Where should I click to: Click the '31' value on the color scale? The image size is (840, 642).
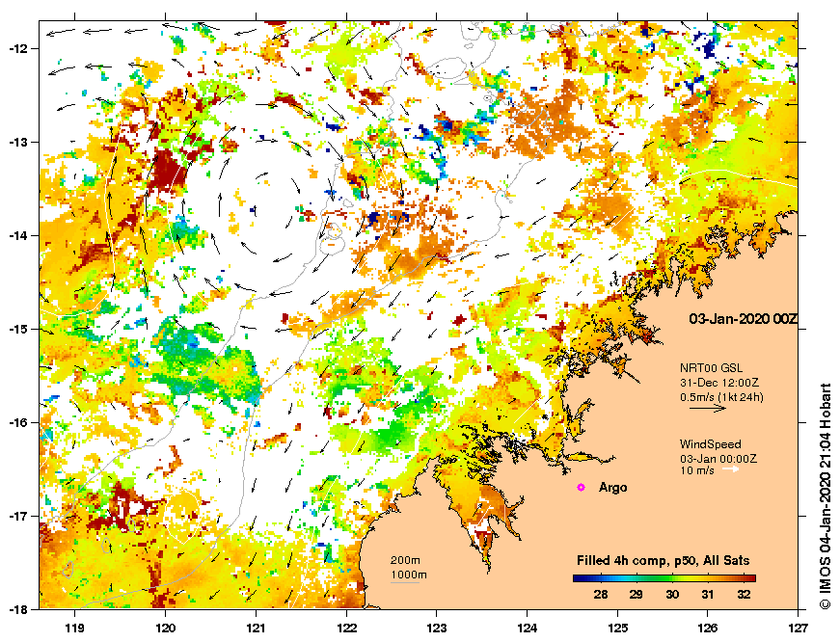tap(708, 595)
